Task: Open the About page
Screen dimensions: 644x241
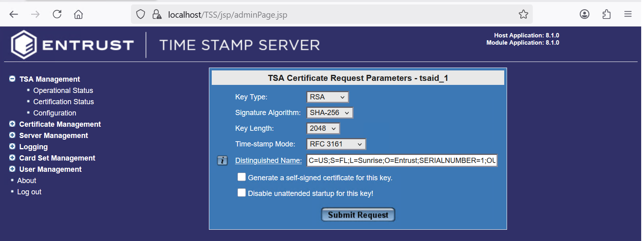Action: click(x=27, y=181)
